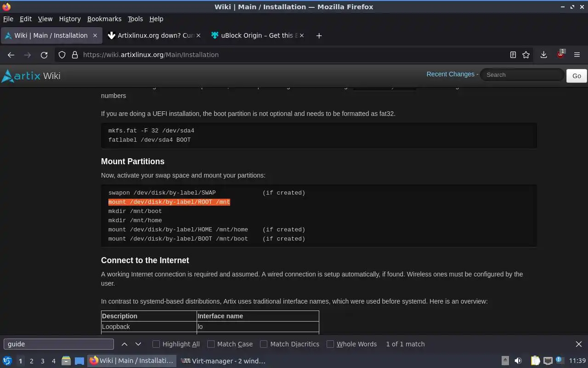Open the File menu
Screen dimensions: 588x368
[8, 19]
